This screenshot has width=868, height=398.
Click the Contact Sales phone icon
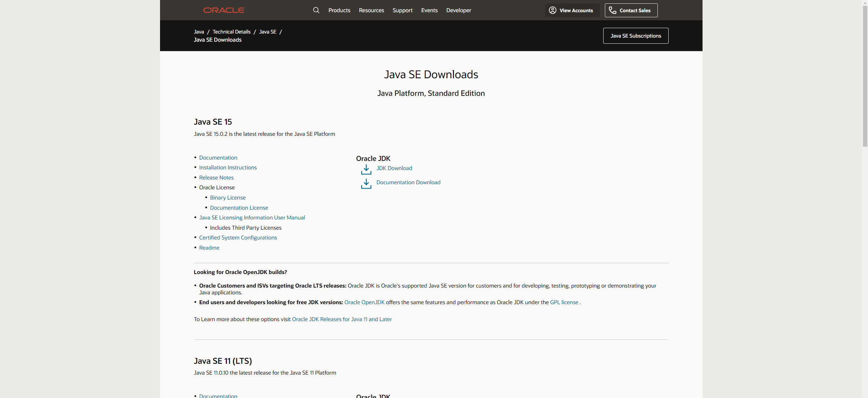612,10
